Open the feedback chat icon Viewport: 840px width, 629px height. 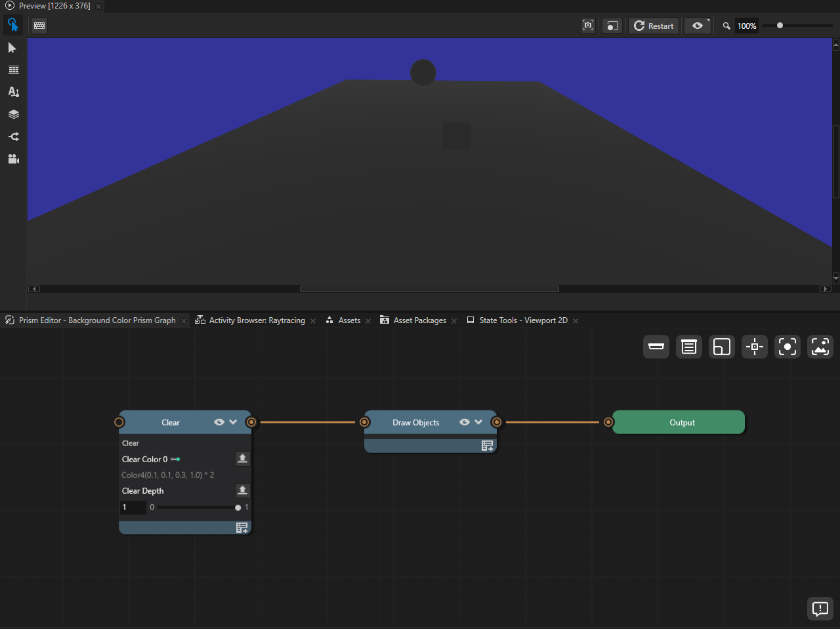820,609
